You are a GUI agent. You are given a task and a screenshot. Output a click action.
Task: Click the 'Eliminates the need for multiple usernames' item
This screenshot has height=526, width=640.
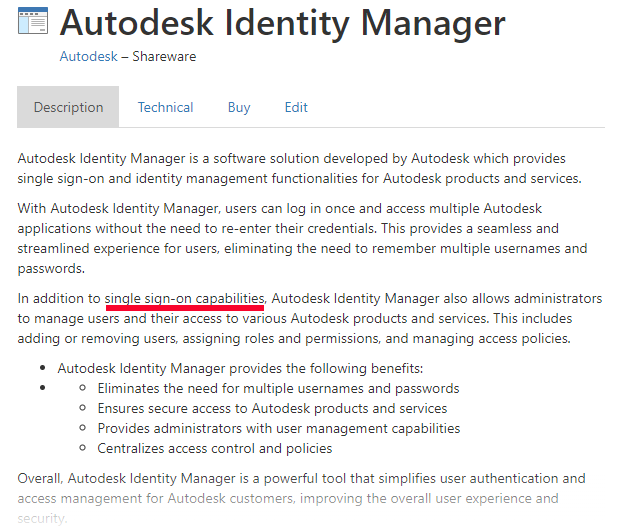[278, 388]
